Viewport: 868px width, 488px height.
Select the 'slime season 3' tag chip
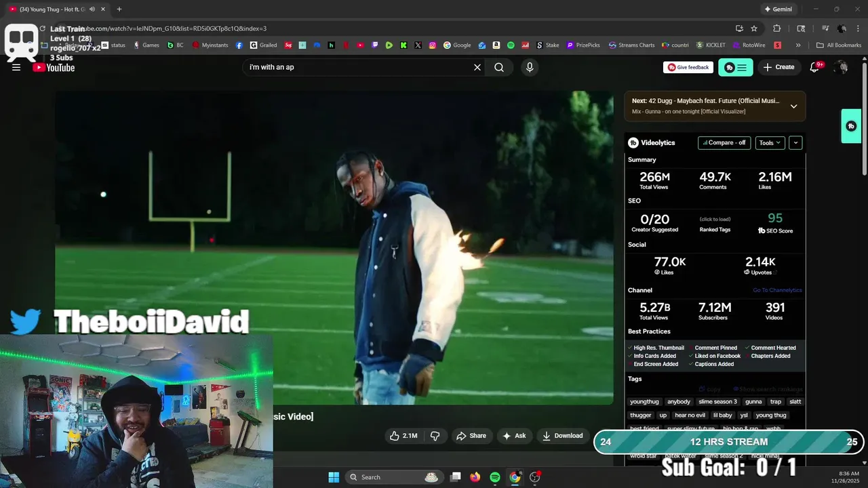click(717, 402)
